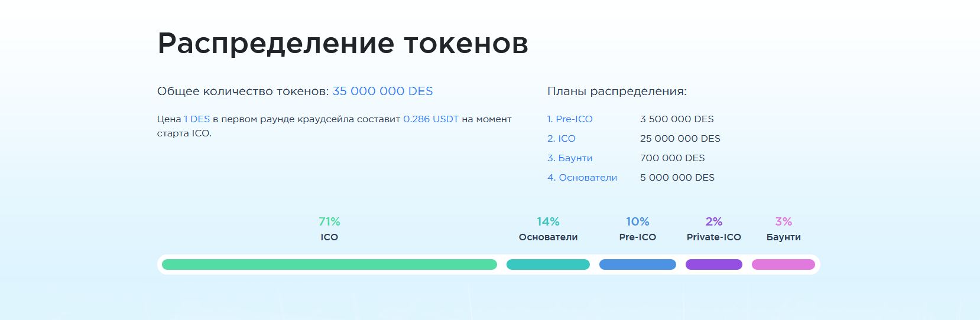Click the '0.286 USDT' price text
Screen dimensions: 980x320
point(431,119)
